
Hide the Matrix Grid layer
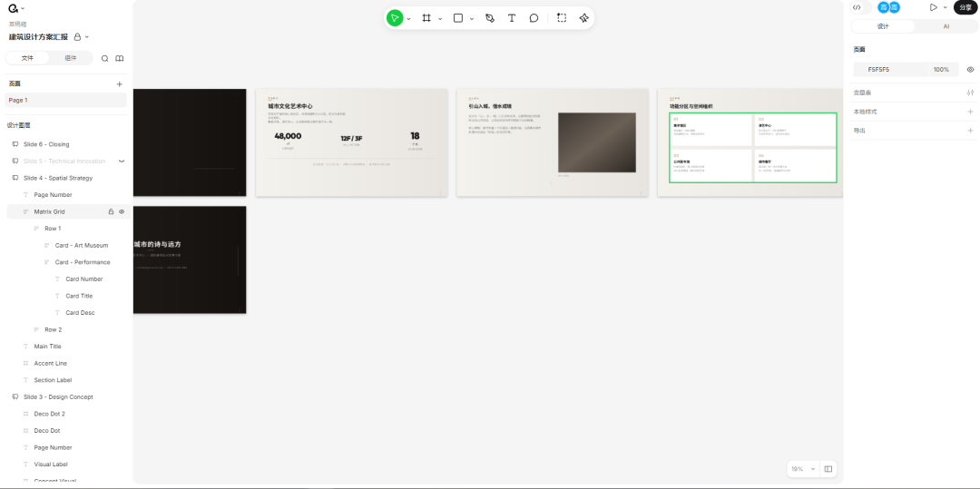click(122, 211)
